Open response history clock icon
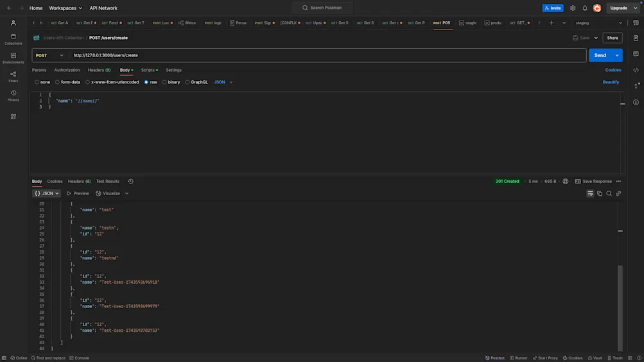This screenshot has width=644, height=362. [x=130, y=182]
